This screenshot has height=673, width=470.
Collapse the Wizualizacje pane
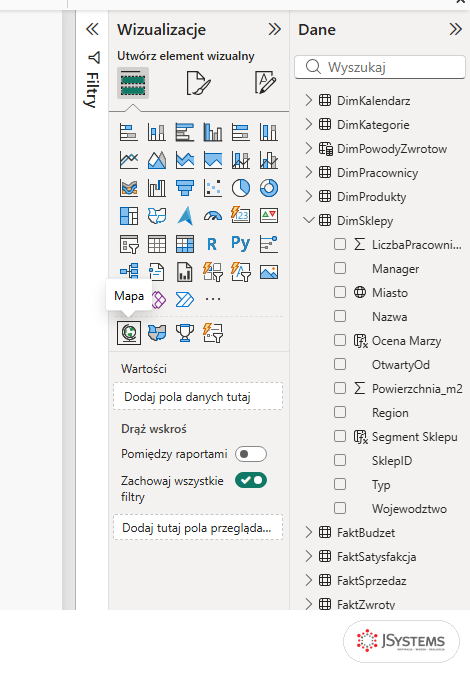(x=275, y=30)
